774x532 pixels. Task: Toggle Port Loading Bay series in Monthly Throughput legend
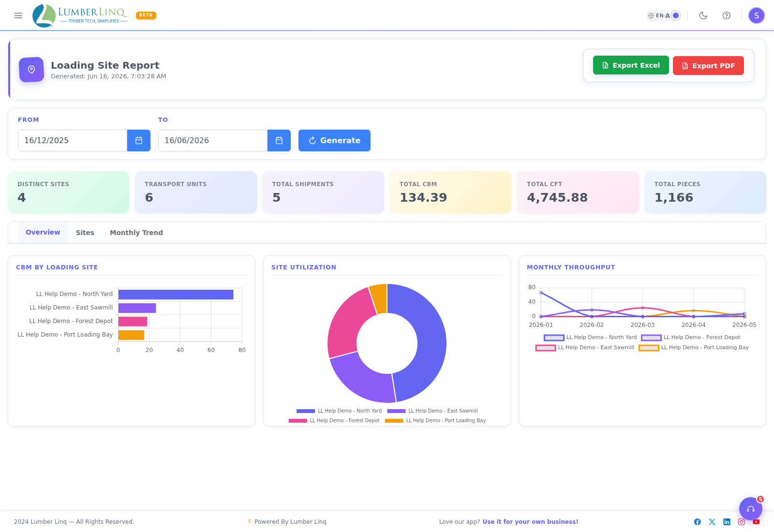694,348
